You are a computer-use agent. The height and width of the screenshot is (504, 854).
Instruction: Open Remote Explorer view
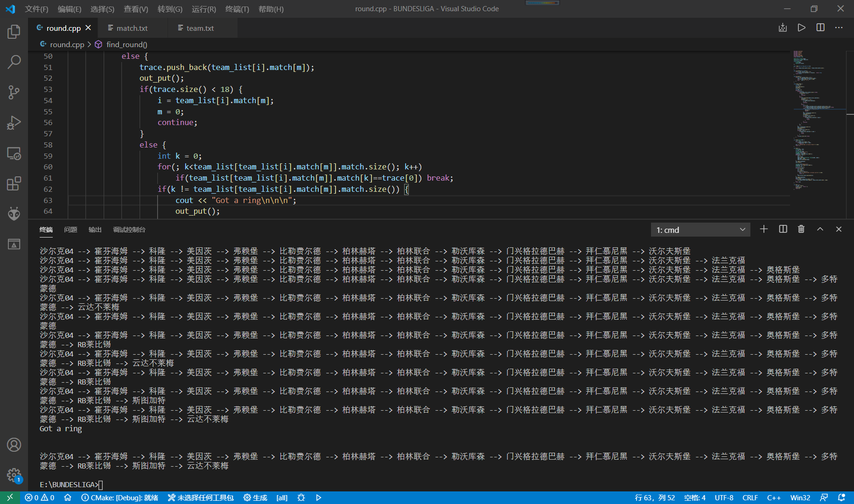click(14, 153)
